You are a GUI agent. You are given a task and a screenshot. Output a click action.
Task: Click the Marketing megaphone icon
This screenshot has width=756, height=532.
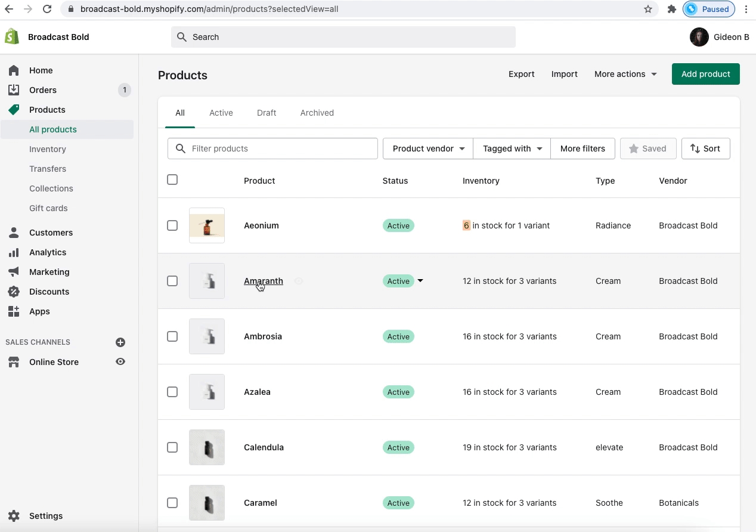[14, 272]
